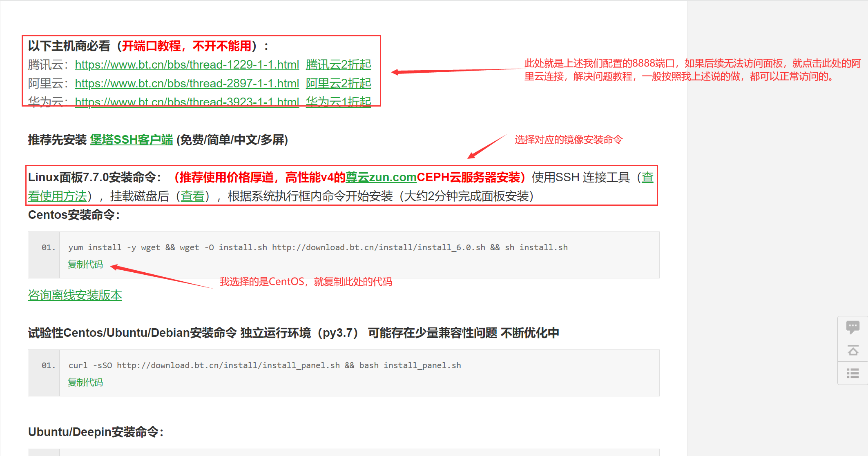This screenshot has width=868, height=456.
Task: Click the 查看 link for mounting disk
Action: coord(192,196)
